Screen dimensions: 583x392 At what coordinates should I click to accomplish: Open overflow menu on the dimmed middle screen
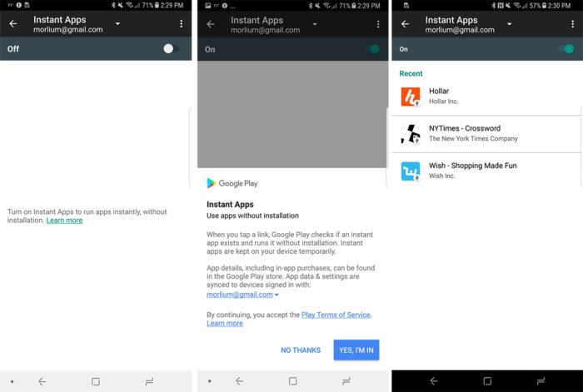pyautogui.click(x=378, y=24)
